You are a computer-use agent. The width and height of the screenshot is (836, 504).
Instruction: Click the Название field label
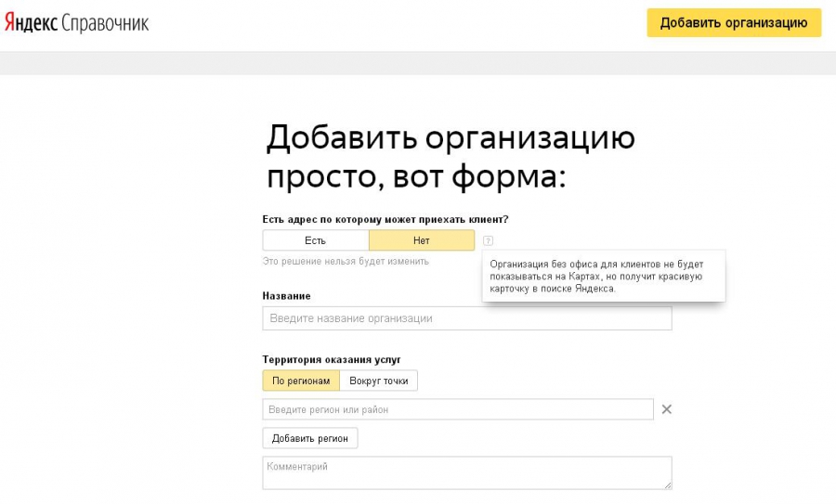[286, 295]
